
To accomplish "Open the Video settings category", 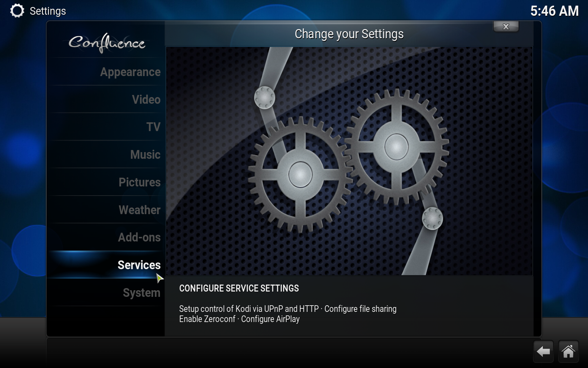I will pos(106,100).
